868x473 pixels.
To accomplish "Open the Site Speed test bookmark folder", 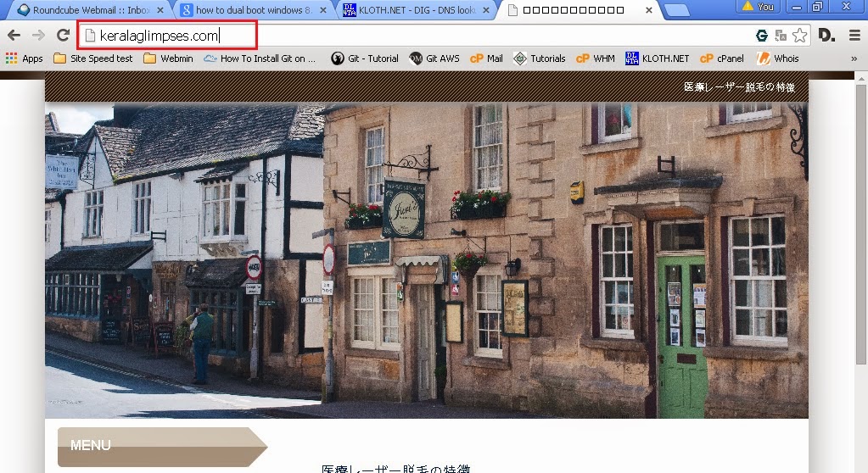I will 93,58.
